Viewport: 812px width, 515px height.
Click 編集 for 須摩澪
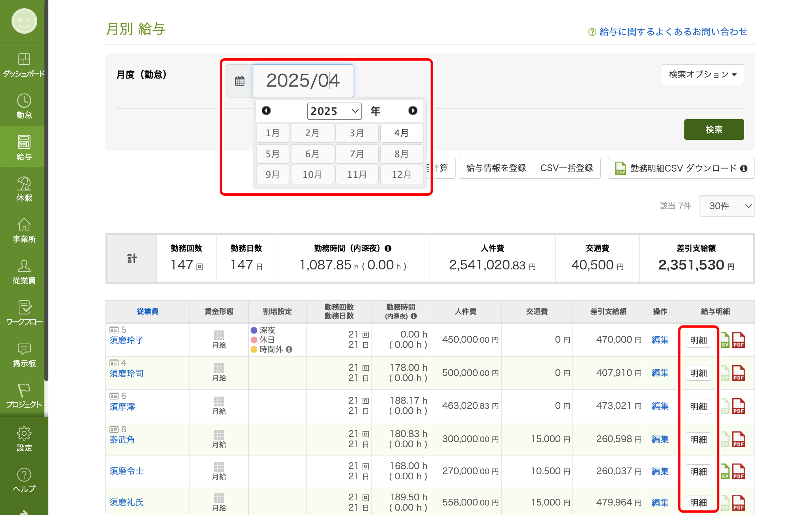[660, 406]
